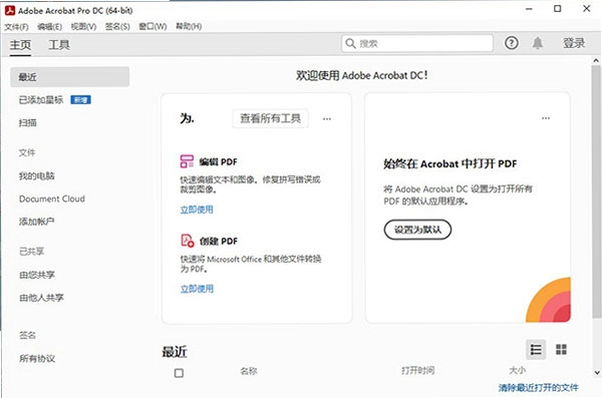
Task: Click the Create PDF tool icon
Action: click(187, 241)
